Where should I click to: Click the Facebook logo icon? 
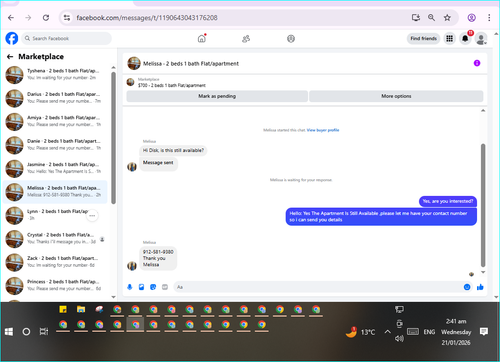tap(12, 38)
